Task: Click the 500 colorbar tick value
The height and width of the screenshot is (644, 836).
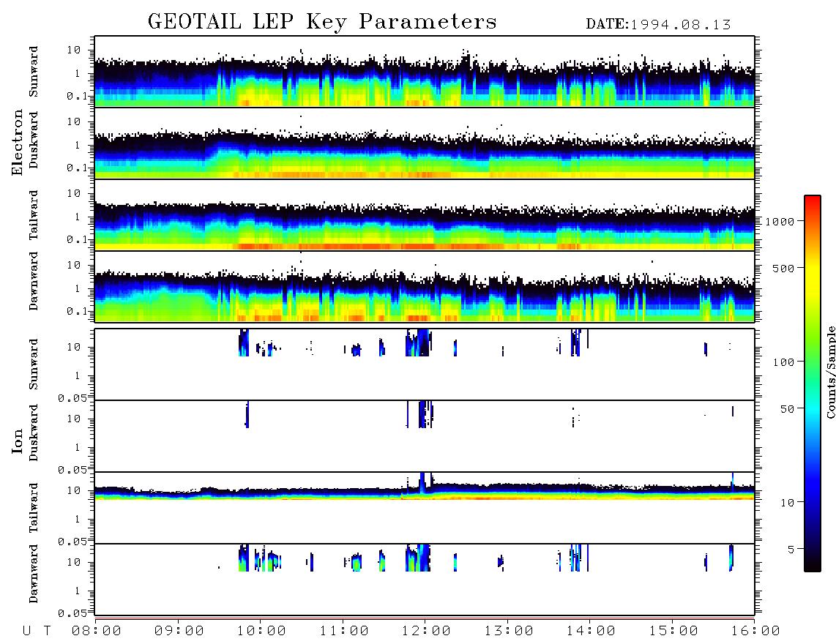Action: 784,268
